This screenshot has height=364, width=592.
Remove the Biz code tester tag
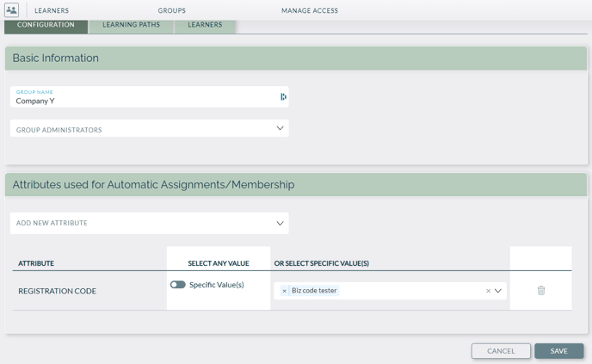pos(284,291)
